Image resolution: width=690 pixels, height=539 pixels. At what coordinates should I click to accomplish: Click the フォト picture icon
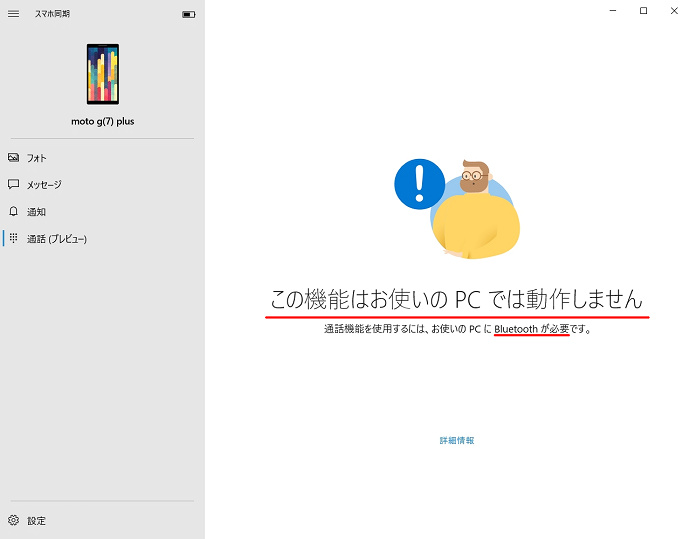(14, 157)
